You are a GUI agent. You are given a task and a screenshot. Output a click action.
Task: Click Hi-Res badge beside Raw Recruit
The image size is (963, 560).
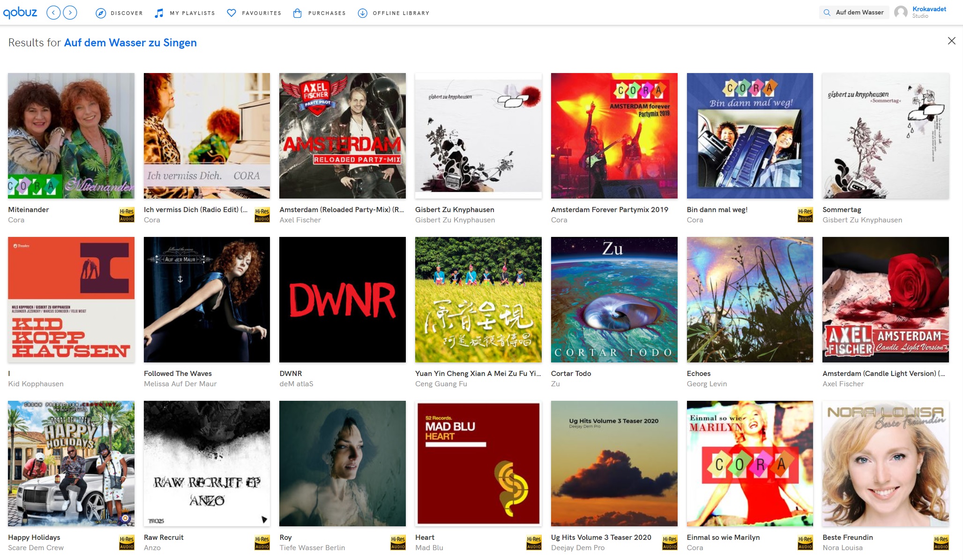[262, 543]
